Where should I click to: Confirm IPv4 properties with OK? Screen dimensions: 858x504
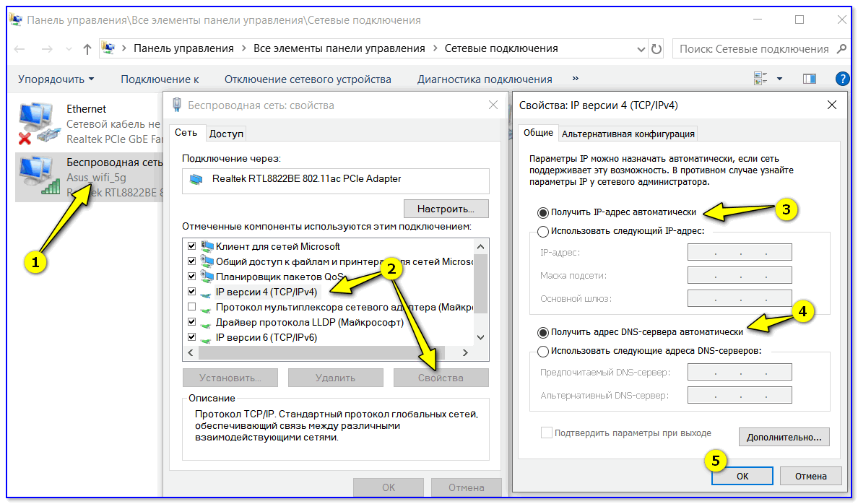coord(742,476)
